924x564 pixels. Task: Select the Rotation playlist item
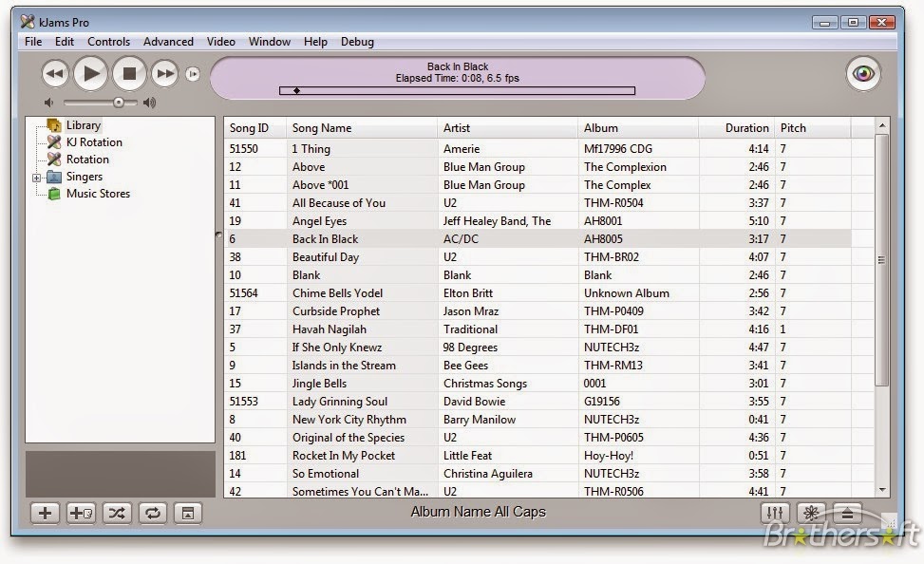coord(87,160)
